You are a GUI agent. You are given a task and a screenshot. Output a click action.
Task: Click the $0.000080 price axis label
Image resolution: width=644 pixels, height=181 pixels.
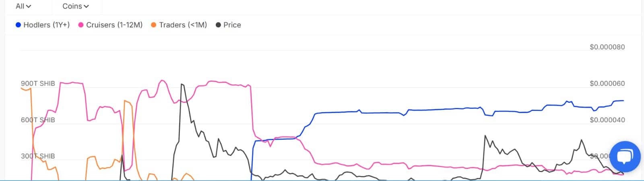point(607,47)
